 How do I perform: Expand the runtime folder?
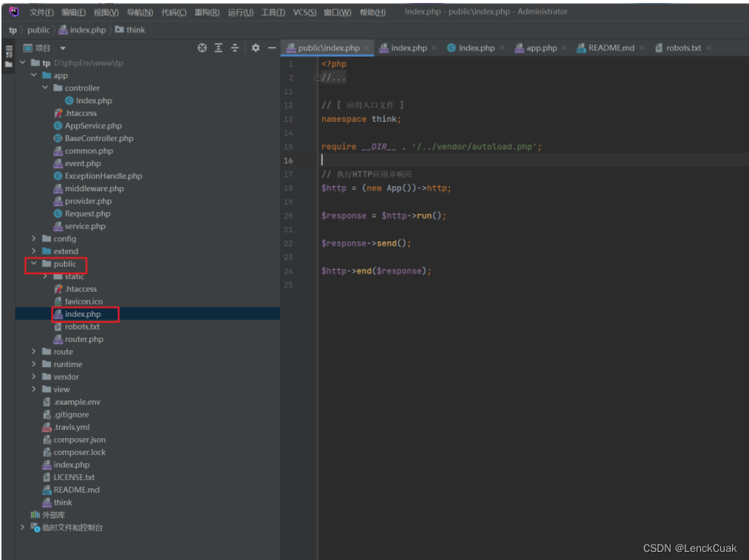(x=34, y=363)
